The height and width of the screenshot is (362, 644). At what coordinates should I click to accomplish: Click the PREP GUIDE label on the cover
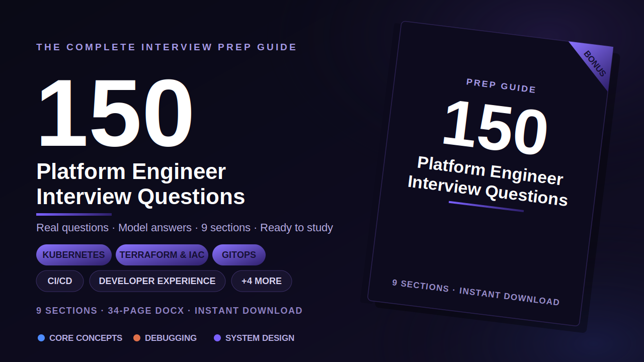[x=501, y=86]
